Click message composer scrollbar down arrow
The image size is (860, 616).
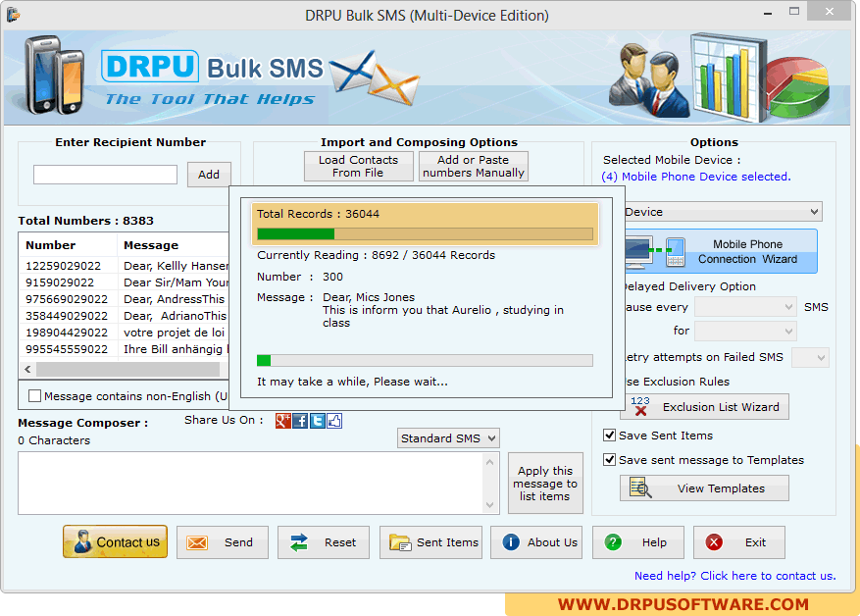point(490,505)
